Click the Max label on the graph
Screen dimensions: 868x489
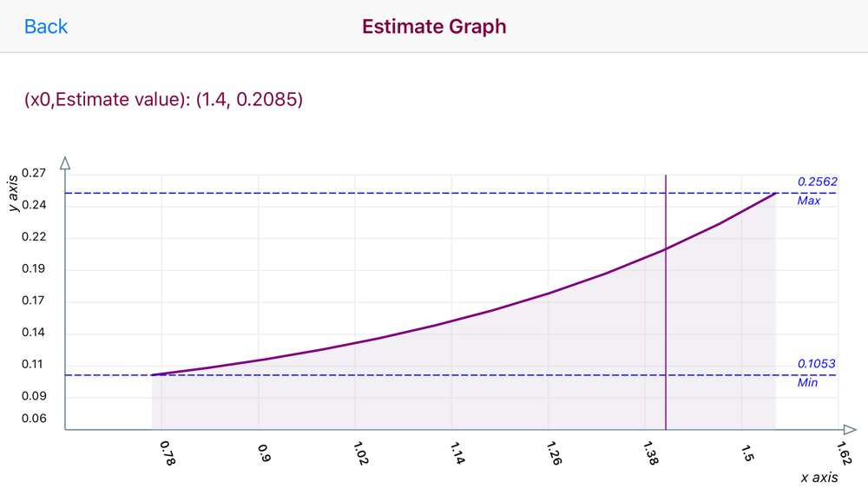(x=809, y=201)
